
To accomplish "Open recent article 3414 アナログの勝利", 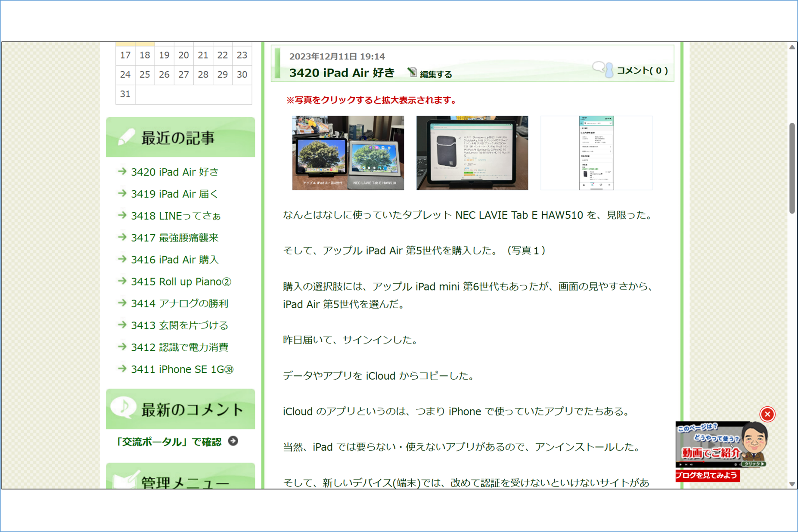I will (180, 303).
